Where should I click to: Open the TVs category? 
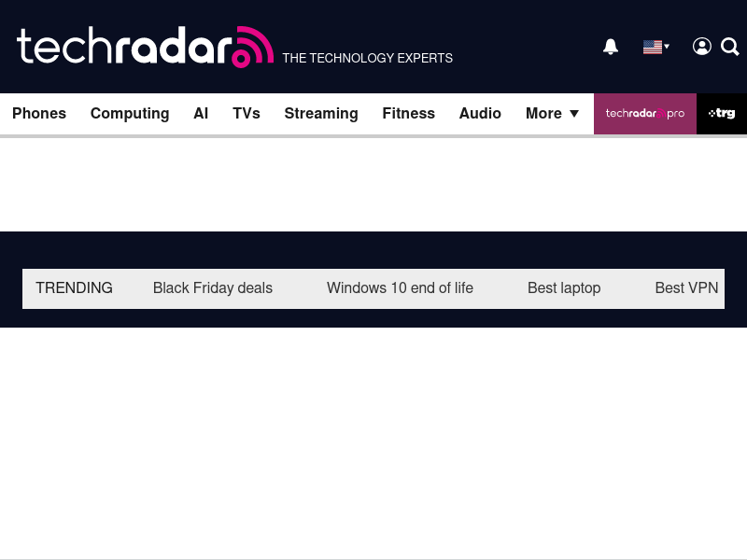247,114
